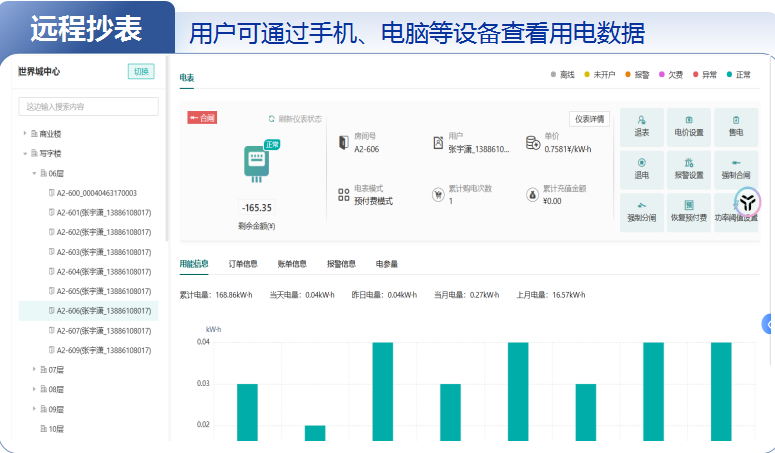Image resolution: width=775 pixels, height=453 pixels.
Task: Open the 仪表详情 meter details button
Action: (589, 119)
